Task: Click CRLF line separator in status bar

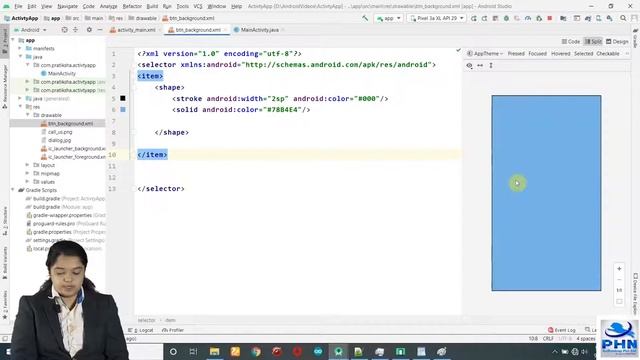Action: pos(548,339)
